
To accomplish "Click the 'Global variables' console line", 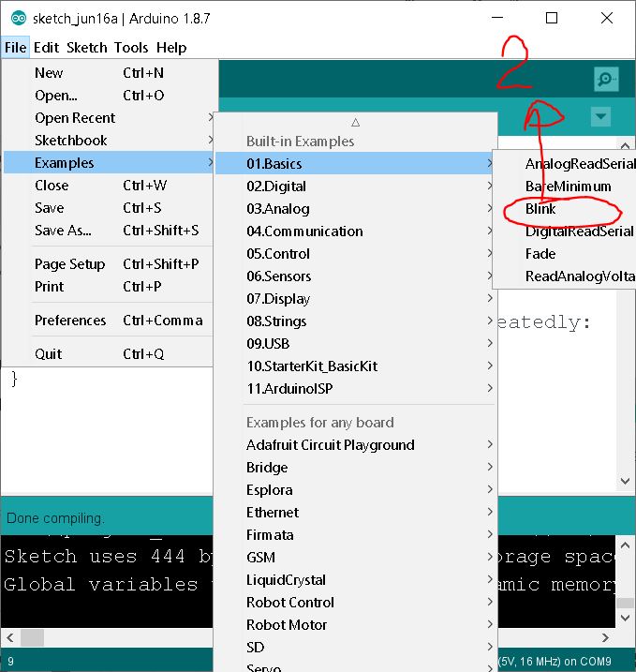I will tap(101, 584).
